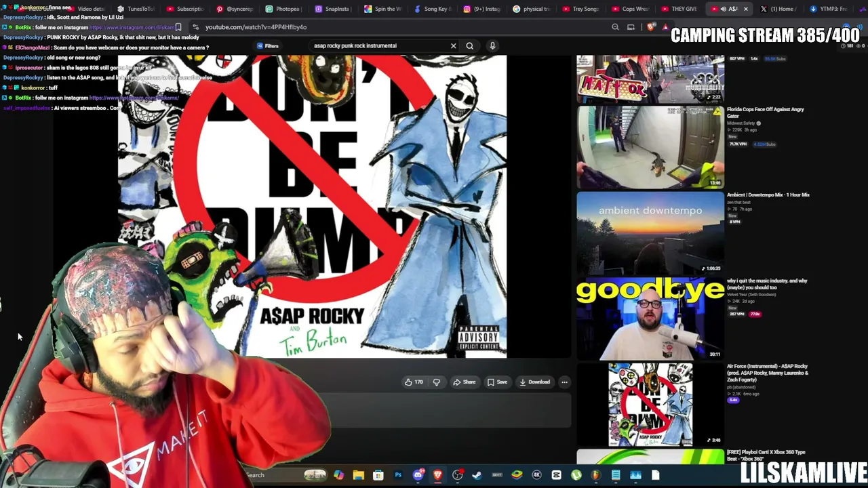Like the video with 170 likes

(414, 382)
